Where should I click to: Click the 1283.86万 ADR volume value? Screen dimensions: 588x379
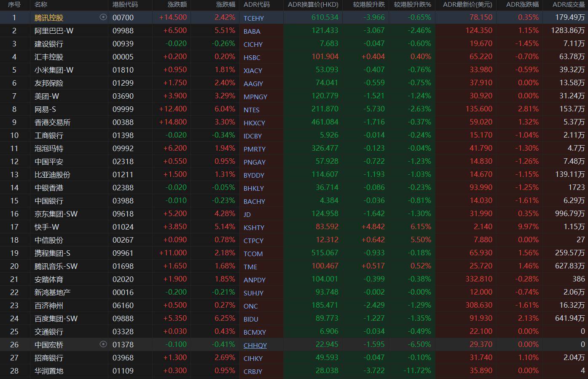click(x=568, y=31)
